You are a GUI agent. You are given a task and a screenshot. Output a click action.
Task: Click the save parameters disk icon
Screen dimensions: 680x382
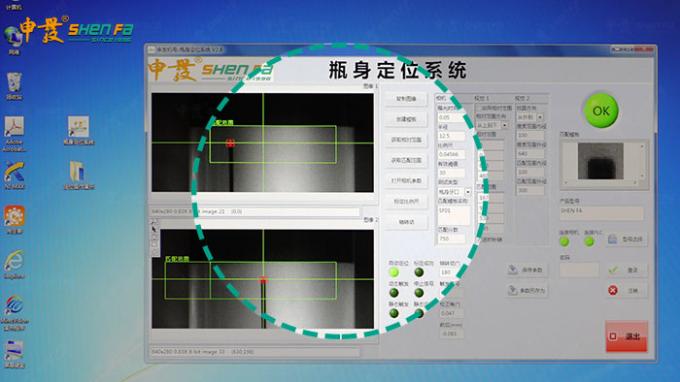point(513,269)
